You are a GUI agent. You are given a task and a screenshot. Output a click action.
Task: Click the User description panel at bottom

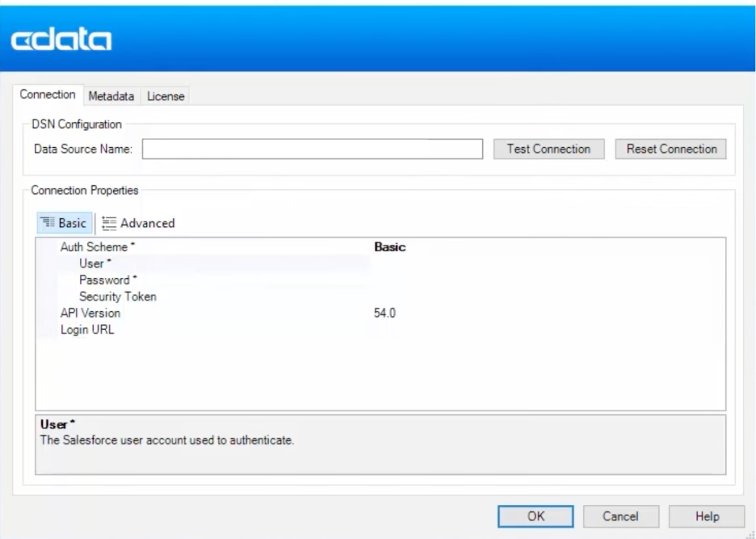380,444
